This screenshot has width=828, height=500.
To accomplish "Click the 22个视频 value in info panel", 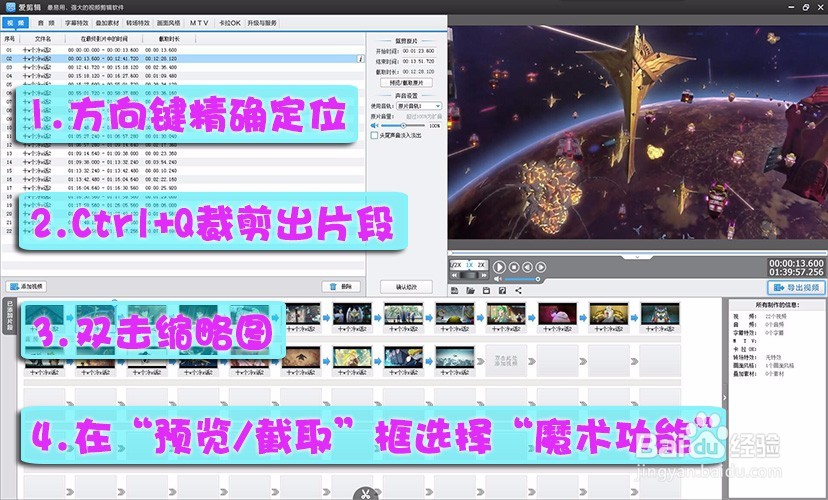I will click(x=776, y=316).
